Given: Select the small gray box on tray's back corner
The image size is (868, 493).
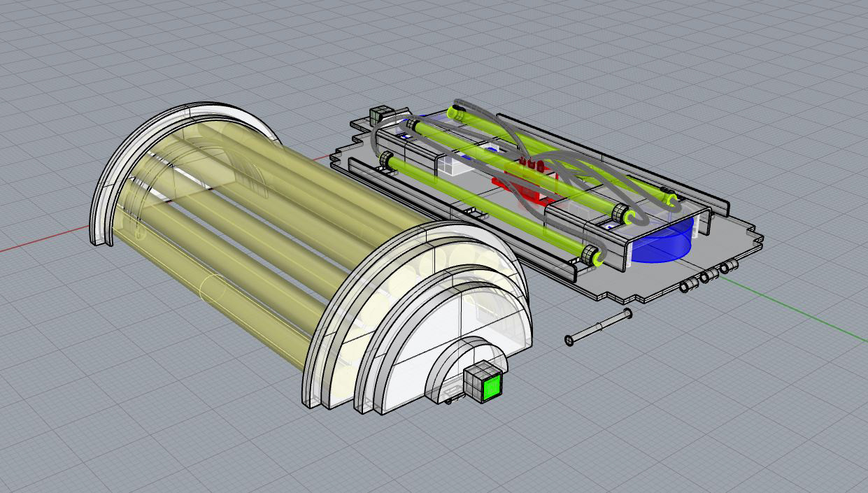Looking at the screenshot, I should (383, 114).
